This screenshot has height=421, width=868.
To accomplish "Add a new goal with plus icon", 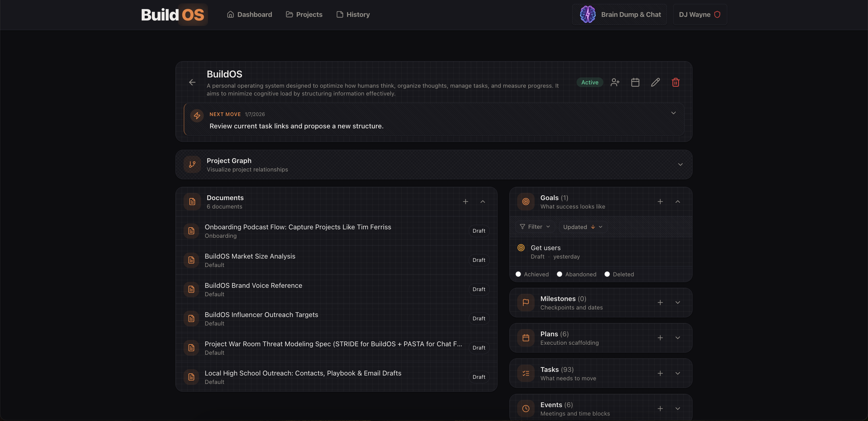I will pos(660,202).
